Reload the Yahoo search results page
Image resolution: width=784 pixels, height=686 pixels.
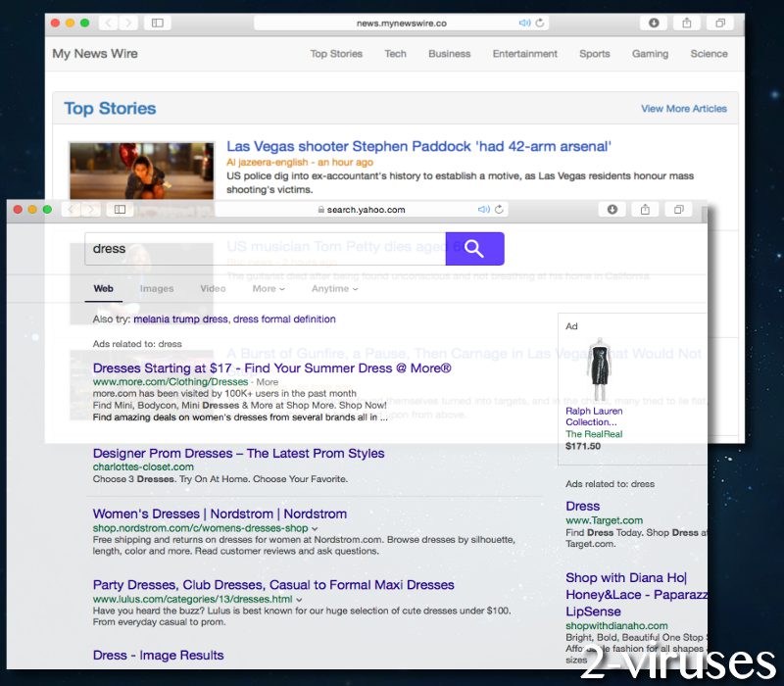[498, 209]
